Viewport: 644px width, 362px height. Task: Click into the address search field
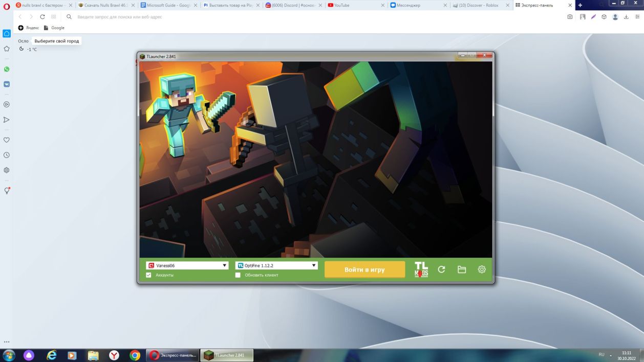(312, 17)
